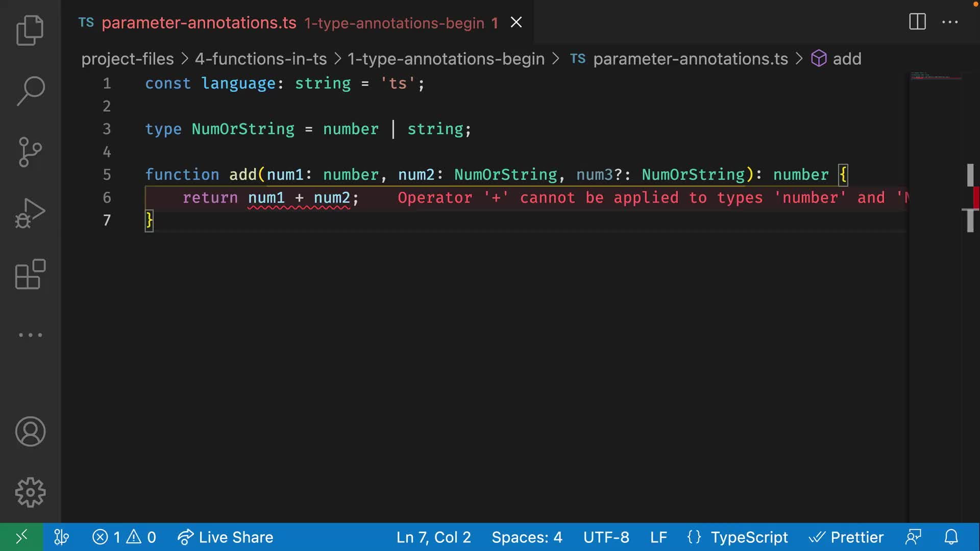Screen dimensions: 980x551
Task: Toggle Do Not Disturb via notifications bell
Action: pos(951,537)
